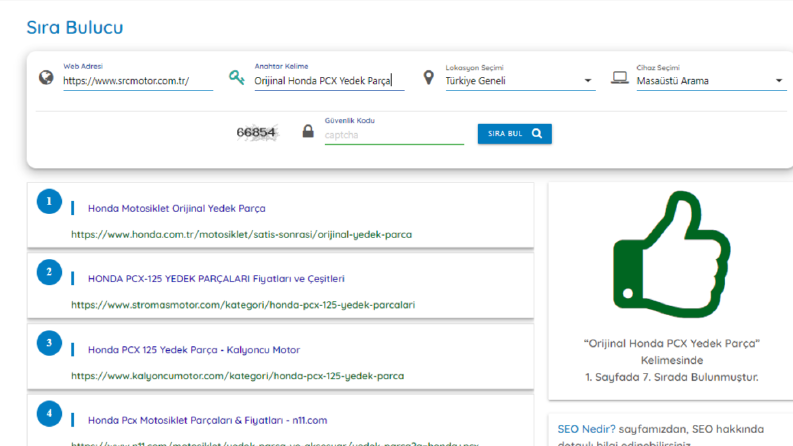793x446 pixels.
Task: Click the captcha image 66854
Action: [256, 132]
